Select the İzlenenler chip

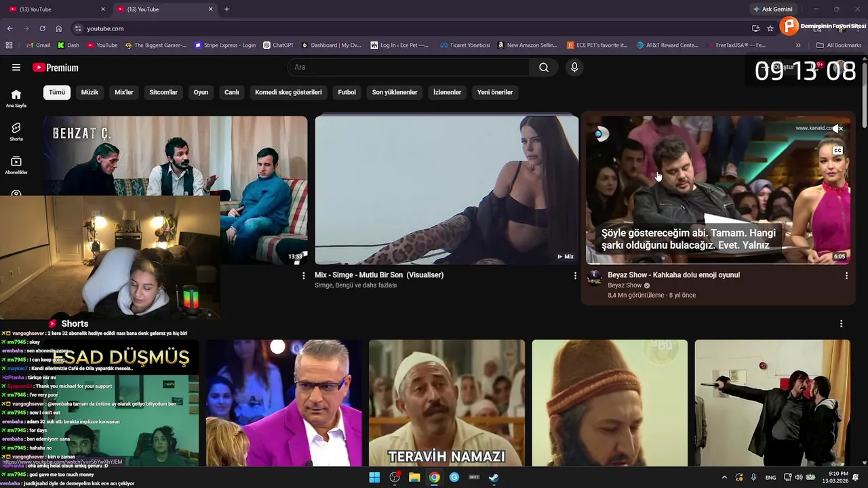coord(448,92)
